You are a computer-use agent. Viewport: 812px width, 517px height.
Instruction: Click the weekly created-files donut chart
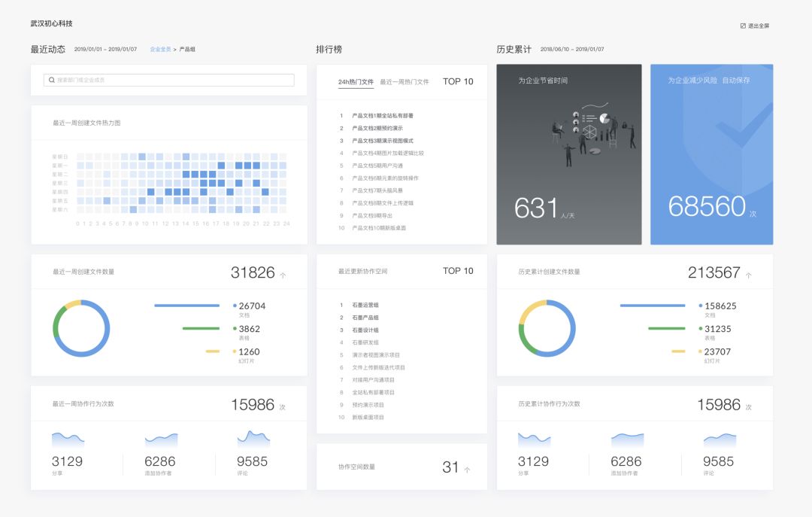pos(81,328)
